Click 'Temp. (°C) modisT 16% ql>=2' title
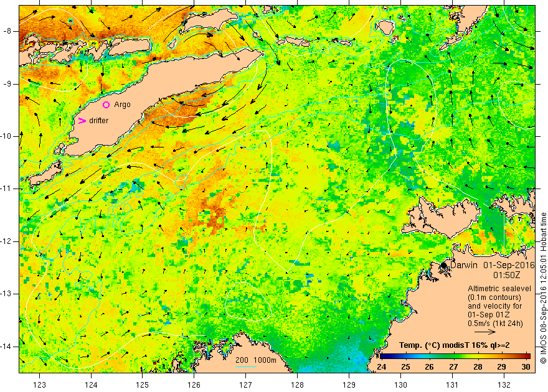This screenshot has width=548, height=392. tap(455, 345)
